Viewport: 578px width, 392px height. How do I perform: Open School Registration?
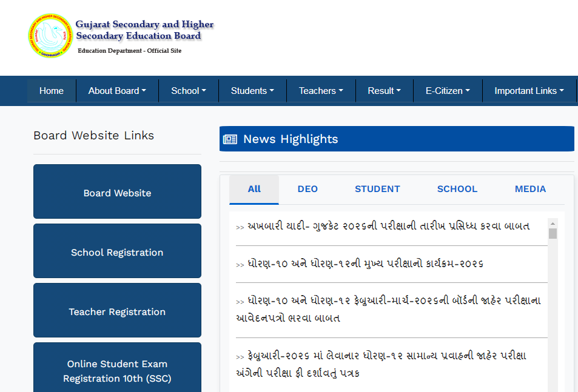point(116,252)
